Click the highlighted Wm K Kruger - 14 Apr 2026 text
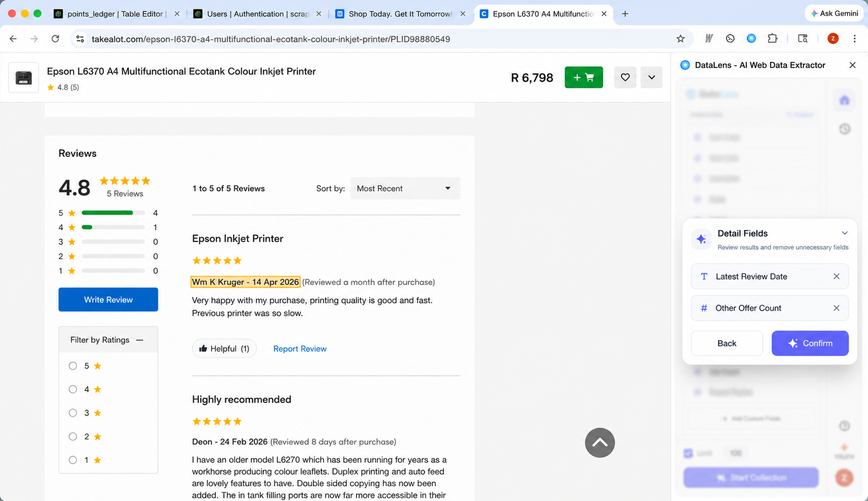 coord(245,282)
